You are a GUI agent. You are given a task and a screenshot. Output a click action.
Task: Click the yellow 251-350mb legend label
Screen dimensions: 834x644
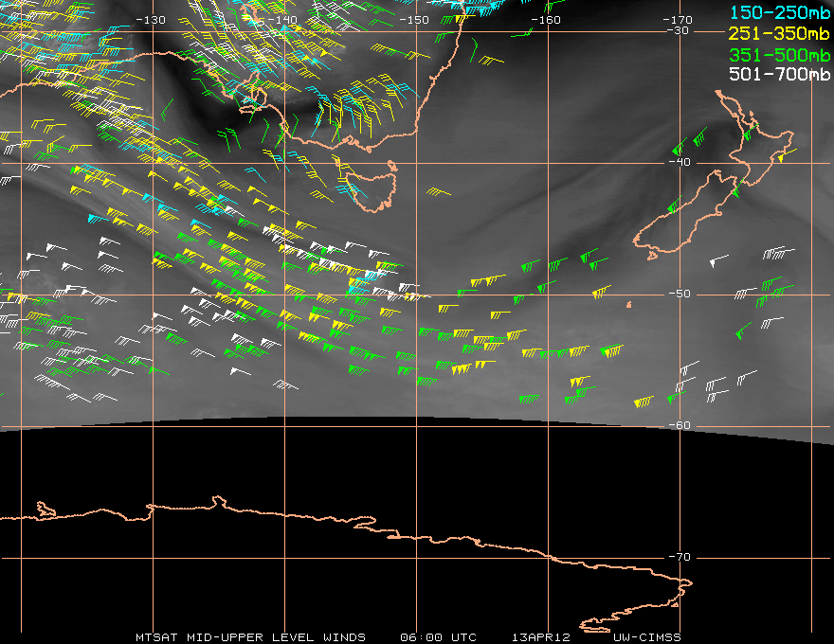pyautogui.click(x=780, y=33)
